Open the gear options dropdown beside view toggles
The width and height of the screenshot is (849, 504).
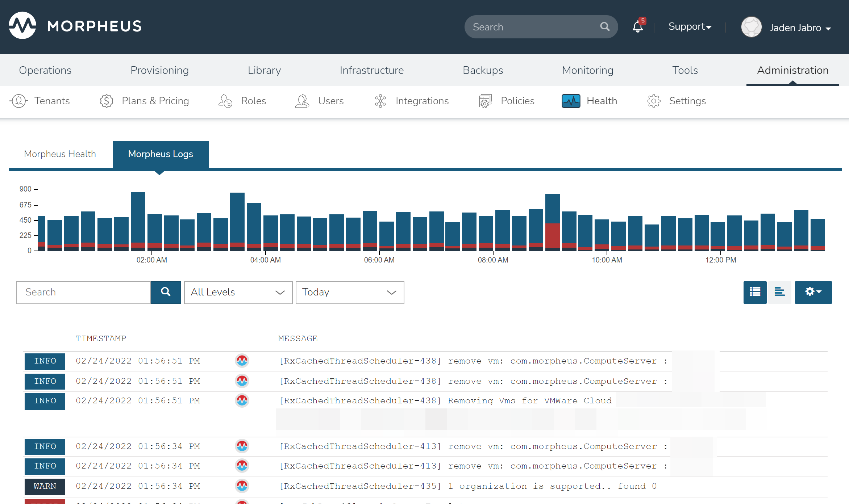click(813, 292)
